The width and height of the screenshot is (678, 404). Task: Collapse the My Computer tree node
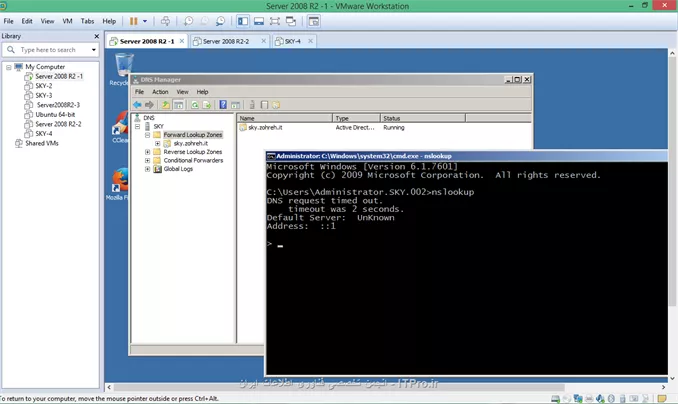click(x=8, y=67)
